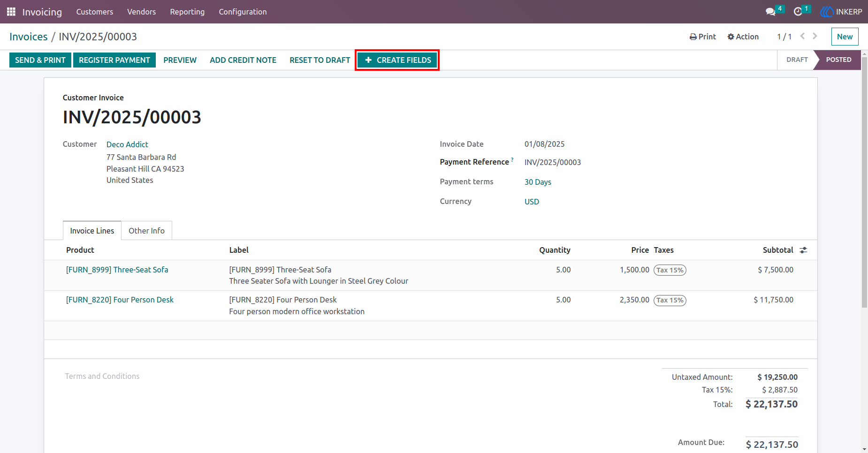Switch to the Other Info tab

(x=146, y=231)
